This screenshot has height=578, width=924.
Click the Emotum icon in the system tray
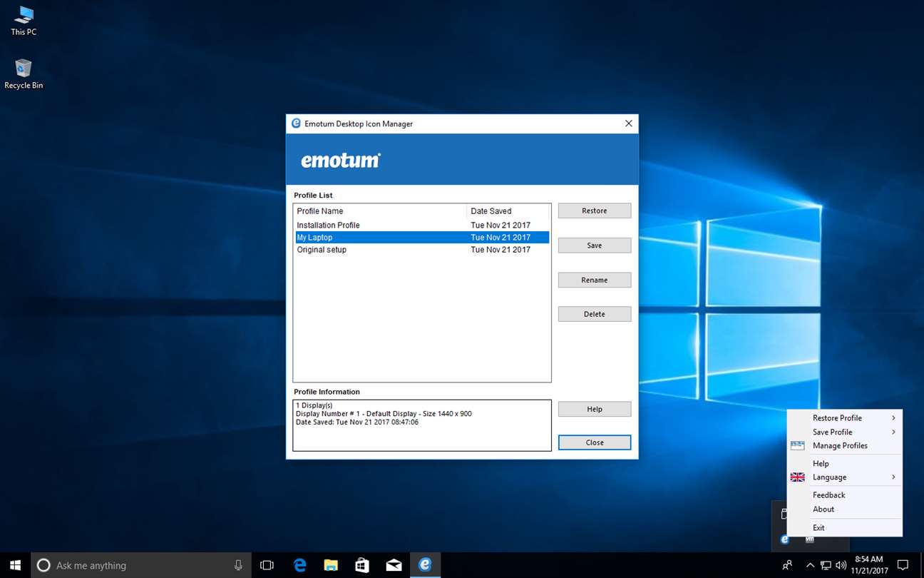tap(785, 539)
